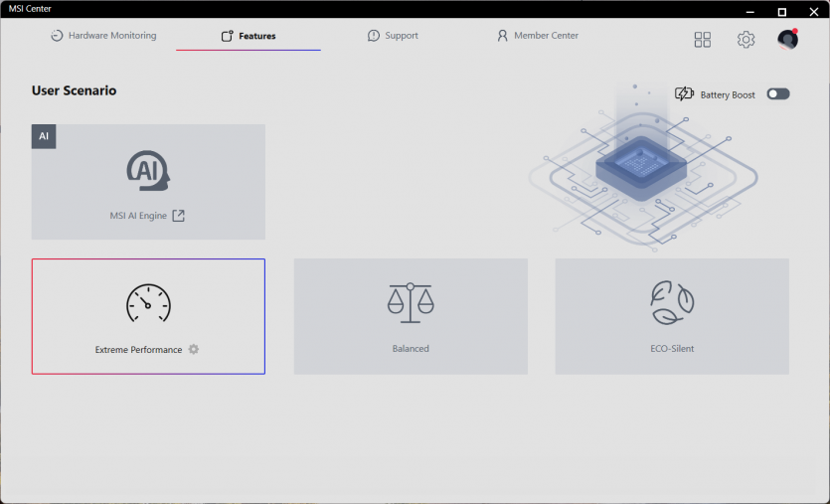Open Extreme Performance settings gear
The image size is (830, 504).
194,350
